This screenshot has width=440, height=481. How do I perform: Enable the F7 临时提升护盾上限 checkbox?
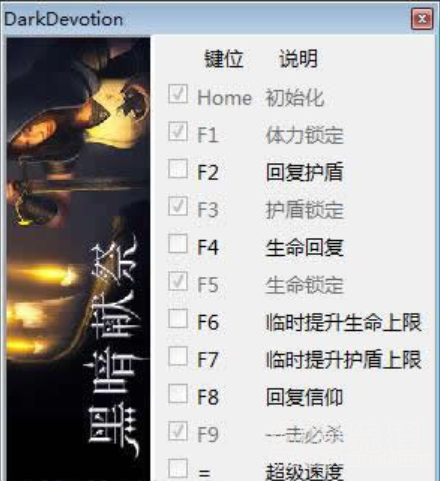[x=178, y=356]
